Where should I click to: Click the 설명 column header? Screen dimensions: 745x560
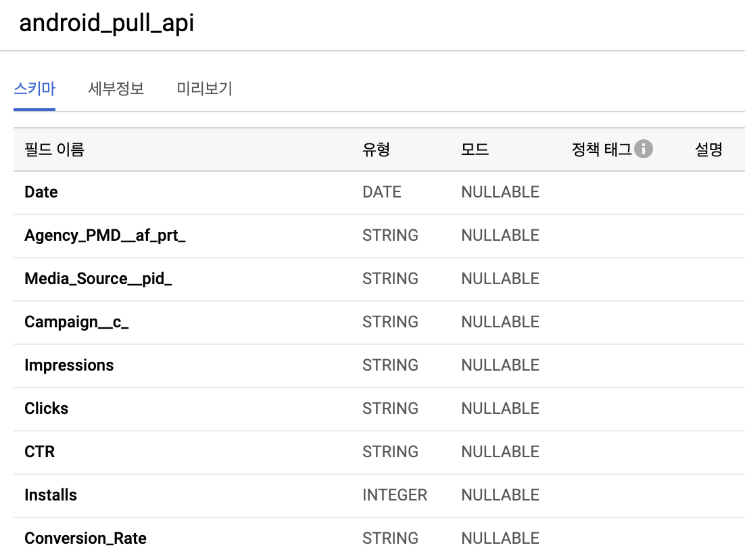point(708,149)
